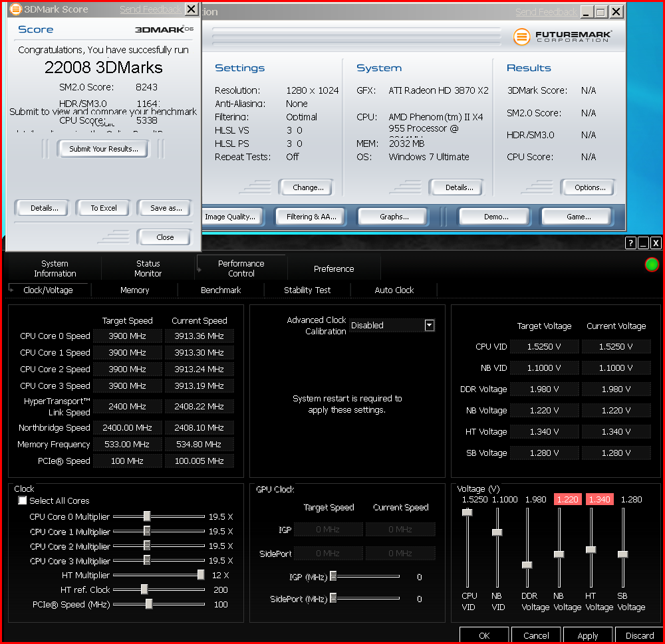Screen dimensions: 665x644
Task: Click CPU VID target voltage field 1.5250 V
Action: pyautogui.click(x=544, y=347)
